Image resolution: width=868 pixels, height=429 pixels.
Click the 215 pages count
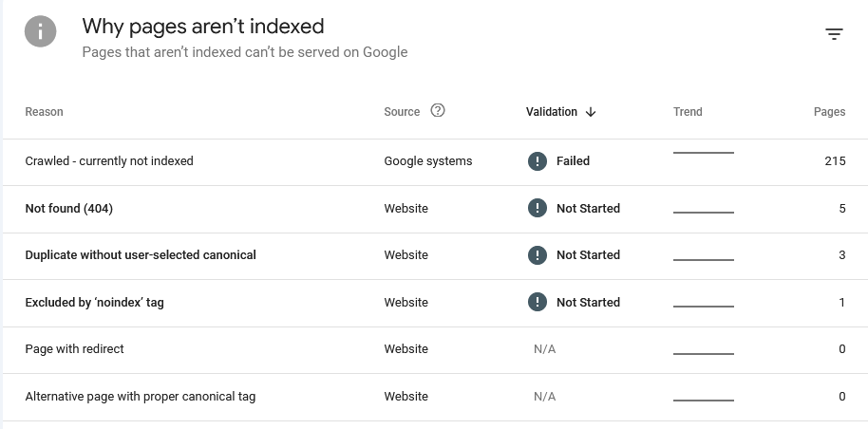click(835, 161)
